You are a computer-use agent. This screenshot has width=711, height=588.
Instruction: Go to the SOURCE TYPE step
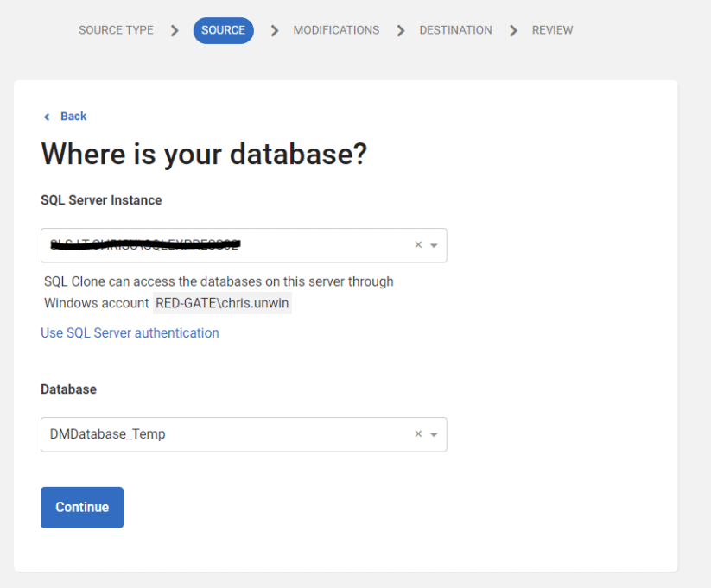[x=116, y=30]
